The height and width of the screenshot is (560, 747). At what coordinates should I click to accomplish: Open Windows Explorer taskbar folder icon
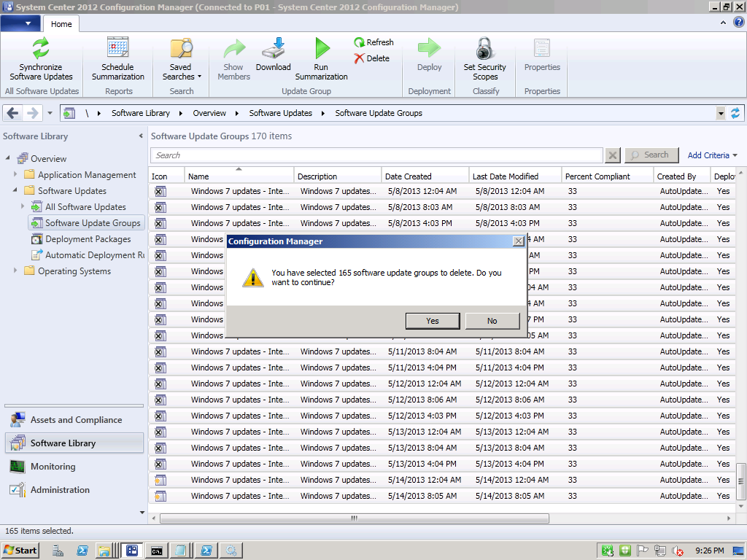[x=104, y=551]
